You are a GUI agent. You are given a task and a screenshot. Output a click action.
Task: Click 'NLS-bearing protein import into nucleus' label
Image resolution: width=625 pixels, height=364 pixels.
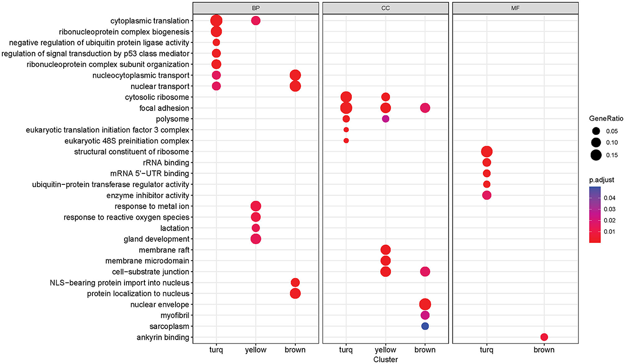click(x=119, y=282)
